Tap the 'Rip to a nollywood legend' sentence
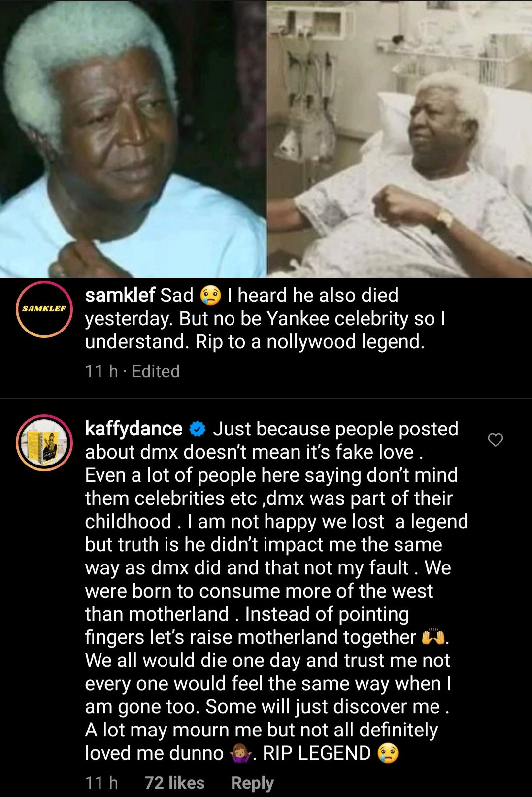This screenshot has height=797, width=532. [310, 342]
